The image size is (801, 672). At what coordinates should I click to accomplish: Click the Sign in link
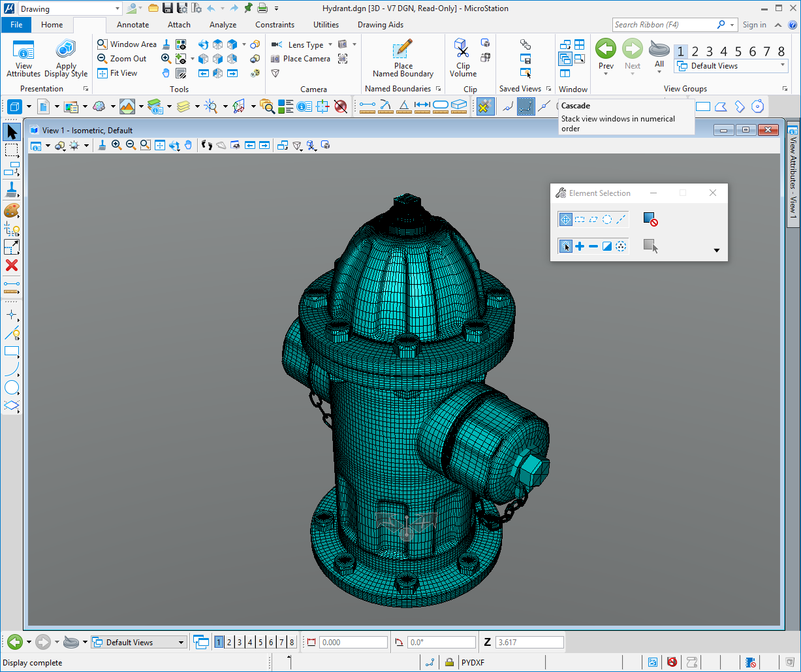click(x=755, y=25)
